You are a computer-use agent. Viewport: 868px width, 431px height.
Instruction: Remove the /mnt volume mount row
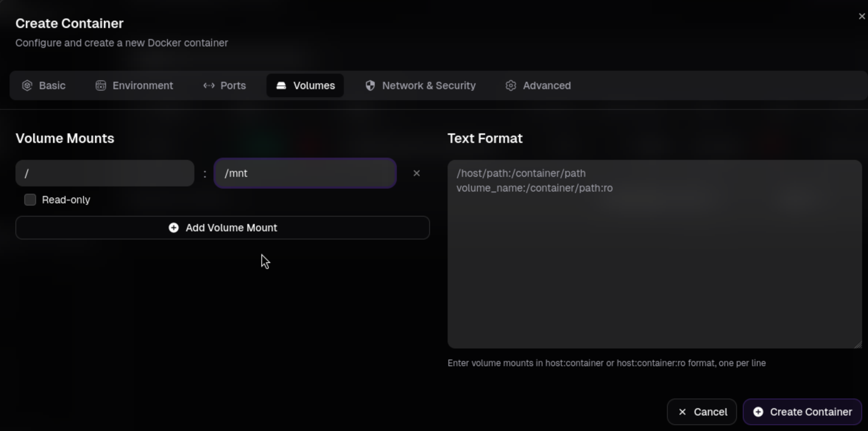pyautogui.click(x=416, y=173)
